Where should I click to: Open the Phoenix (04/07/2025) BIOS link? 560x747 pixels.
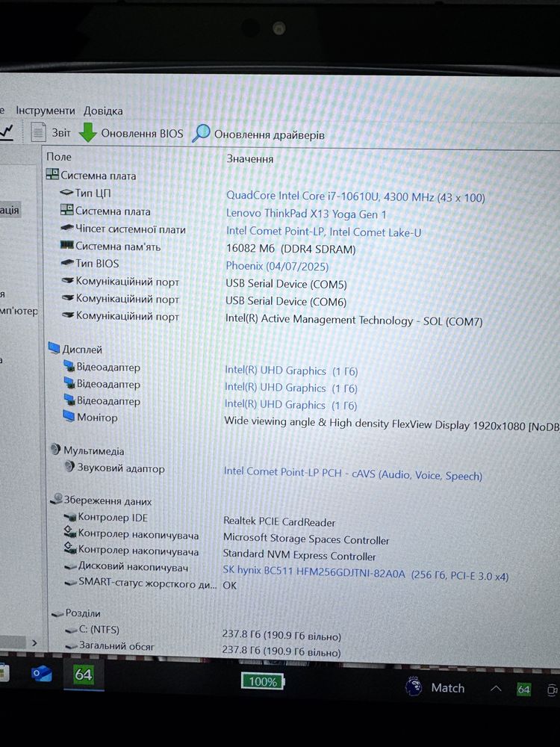[277, 266]
